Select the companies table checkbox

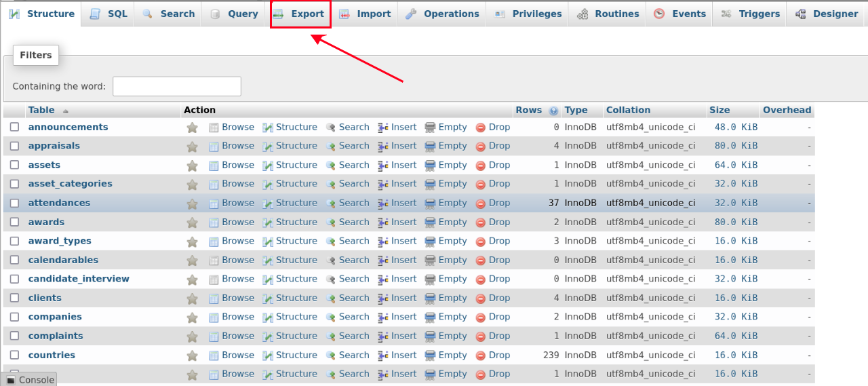tap(14, 317)
